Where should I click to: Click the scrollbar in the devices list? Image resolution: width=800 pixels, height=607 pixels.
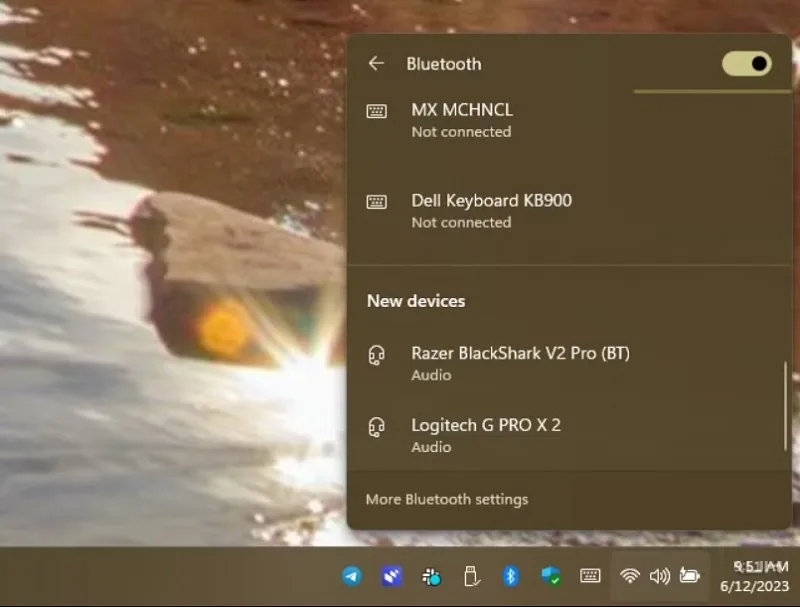(x=785, y=406)
